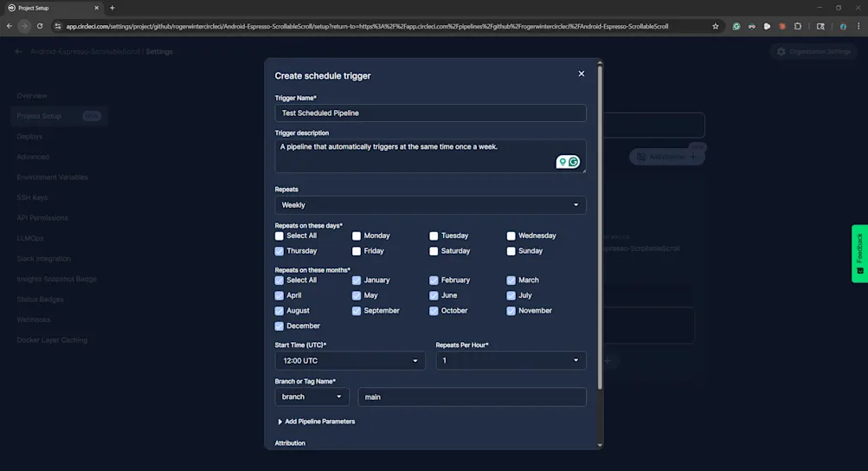Close the Project Setup browser tab
The image size is (868, 471).
click(96, 8)
